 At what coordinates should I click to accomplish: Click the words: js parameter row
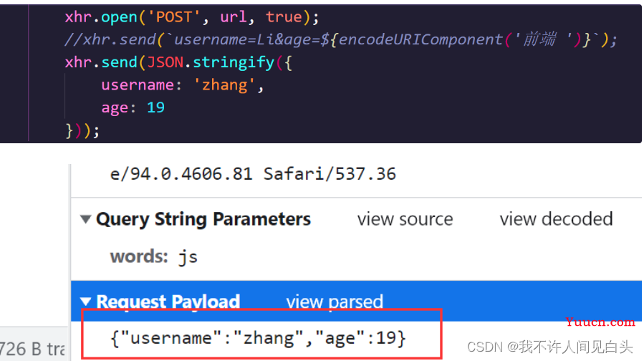pos(153,257)
